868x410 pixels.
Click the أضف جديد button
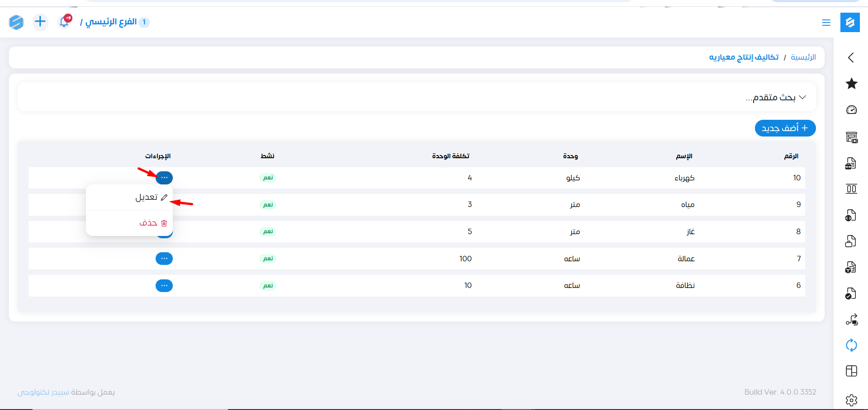(785, 128)
